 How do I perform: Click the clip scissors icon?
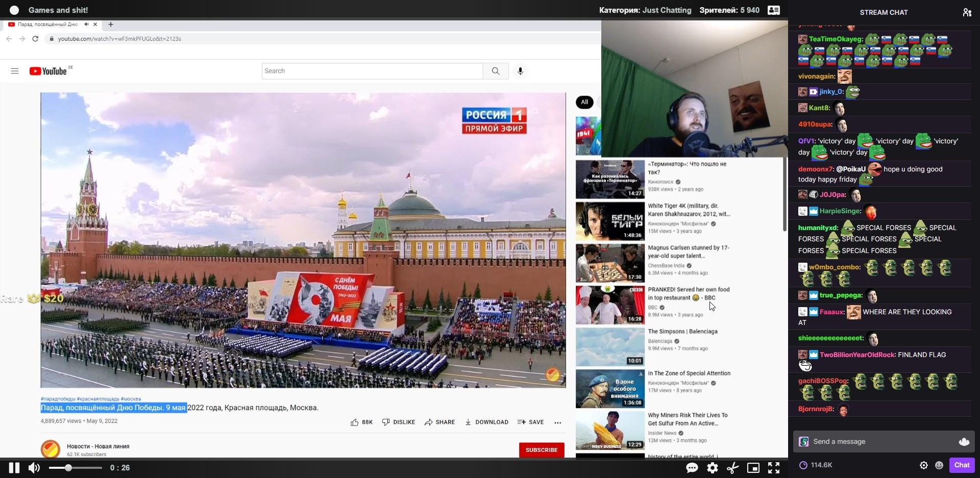click(733, 468)
